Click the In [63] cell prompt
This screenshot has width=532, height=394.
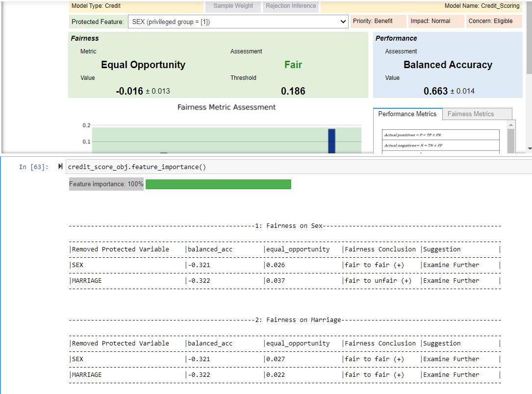34,167
